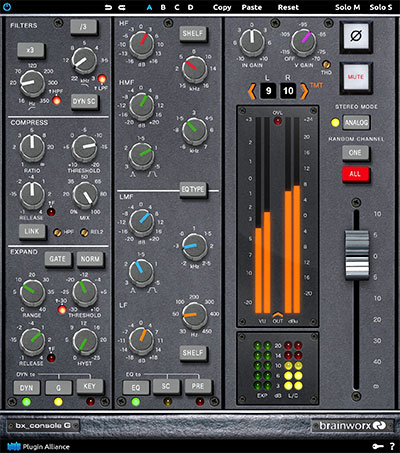Click the compressor MIX knob
This screenshot has height=453, width=400.
tap(85, 195)
